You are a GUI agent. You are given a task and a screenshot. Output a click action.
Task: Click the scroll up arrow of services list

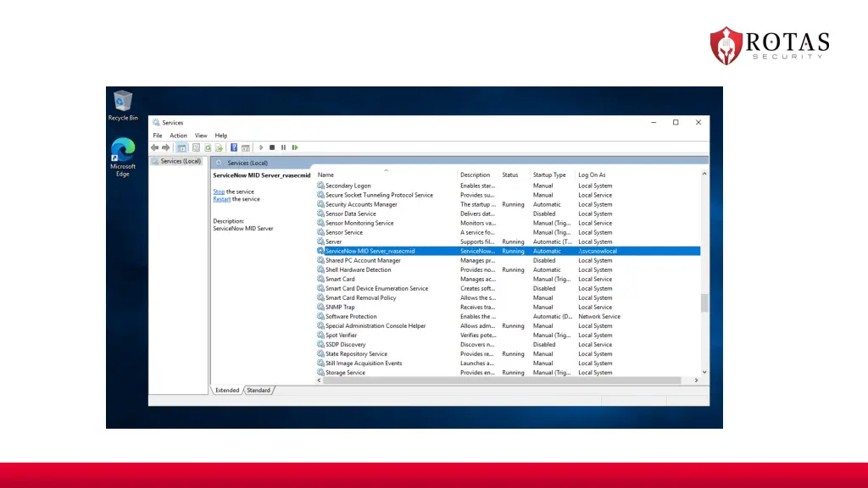[x=704, y=174]
